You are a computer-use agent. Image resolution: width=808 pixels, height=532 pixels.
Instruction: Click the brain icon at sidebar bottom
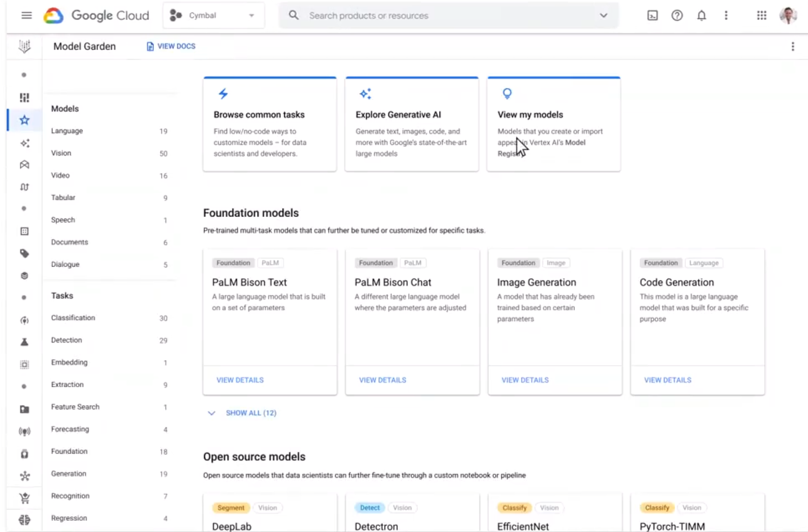[25, 520]
